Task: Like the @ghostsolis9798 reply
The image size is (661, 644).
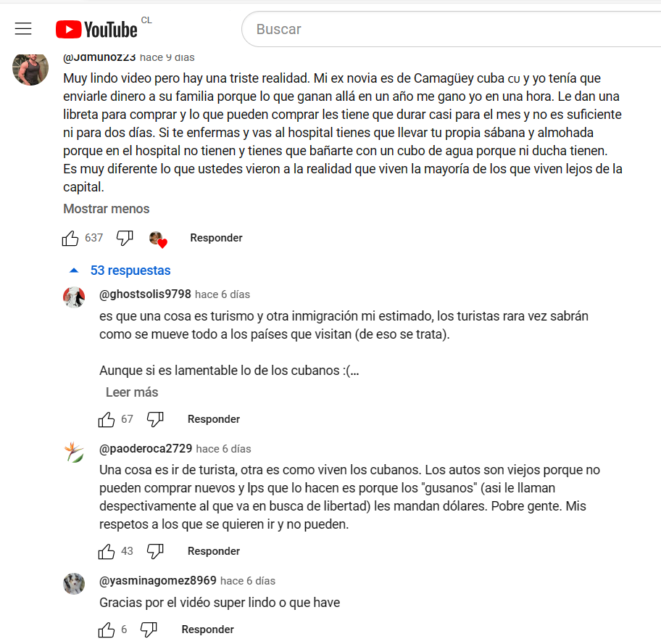Action: pyautogui.click(x=107, y=419)
